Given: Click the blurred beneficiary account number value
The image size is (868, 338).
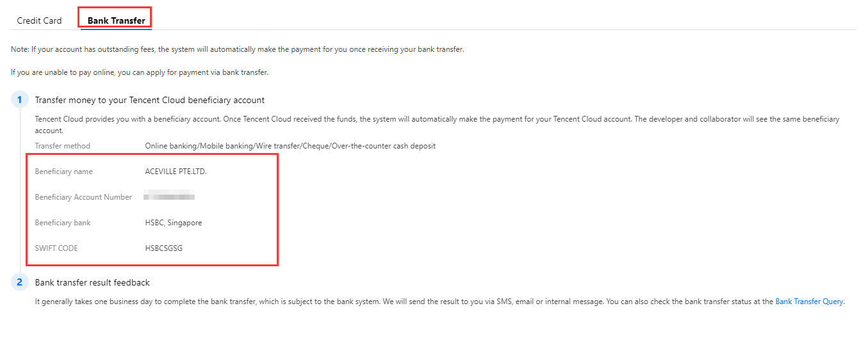Looking at the screenshot, I should point(169,197).
